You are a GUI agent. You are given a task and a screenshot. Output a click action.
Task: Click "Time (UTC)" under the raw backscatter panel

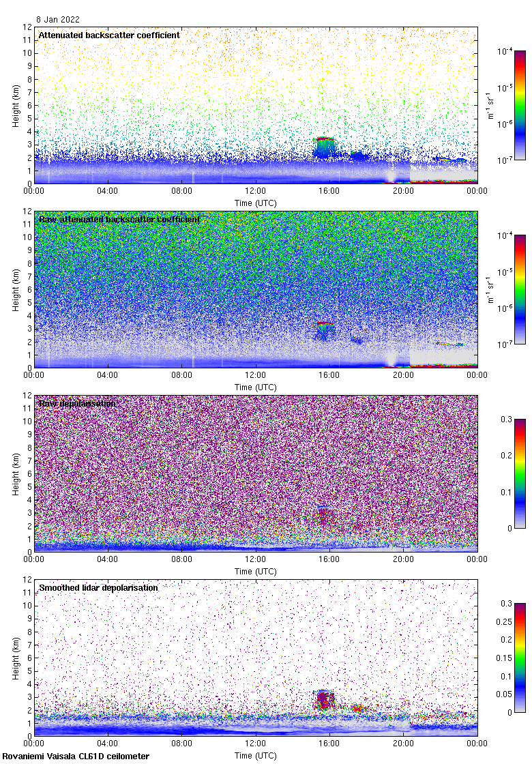[255, 387]
